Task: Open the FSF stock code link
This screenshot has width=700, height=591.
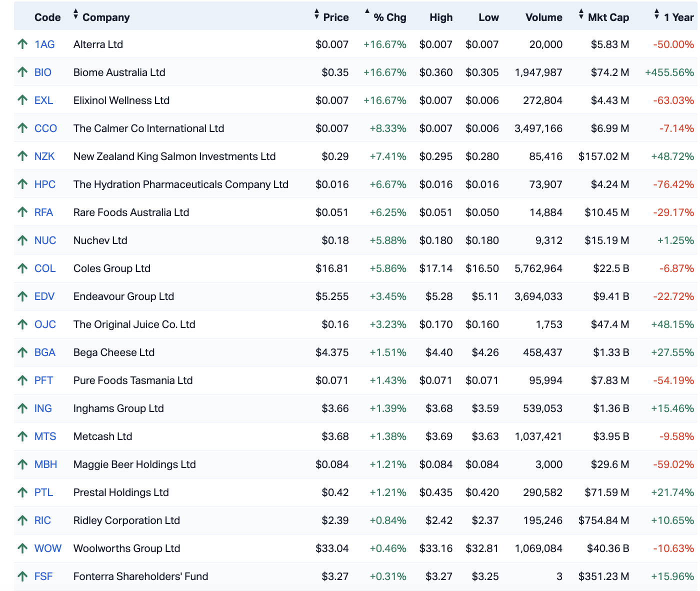Action: [x=43, y=576]
